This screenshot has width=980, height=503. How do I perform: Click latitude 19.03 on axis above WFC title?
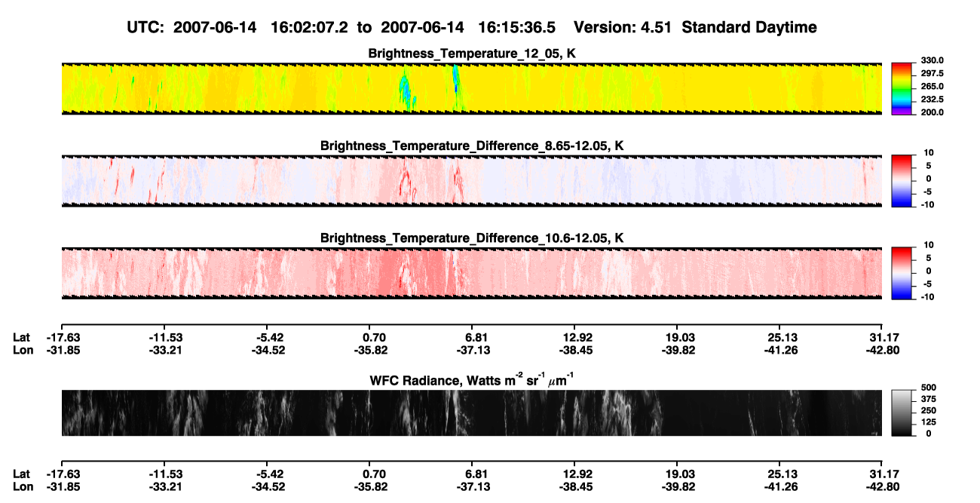click(677, 337)
